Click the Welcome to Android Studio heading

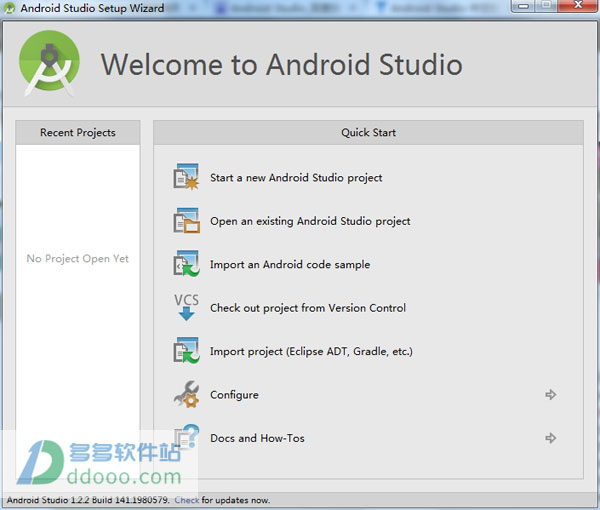point(282,64)
